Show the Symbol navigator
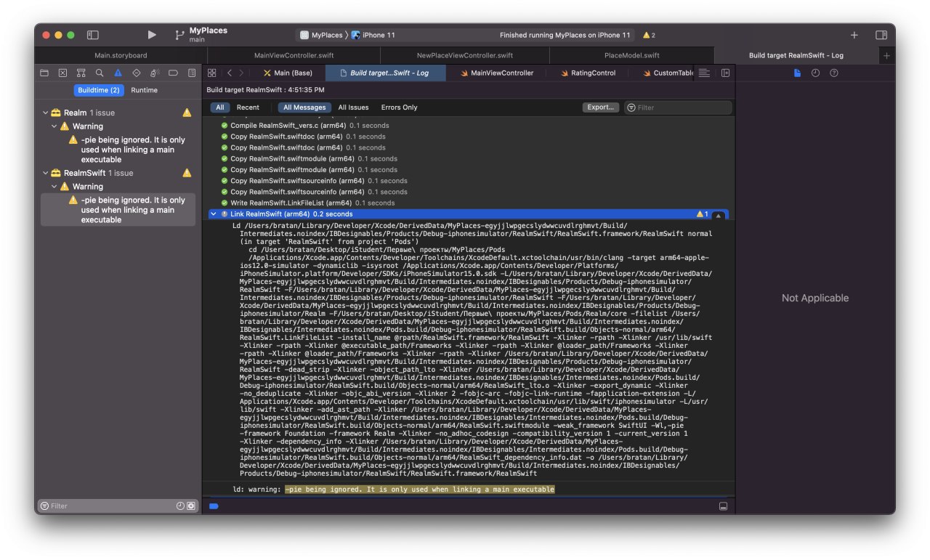The height and width of the screenshot is (560, 930). 81,73
